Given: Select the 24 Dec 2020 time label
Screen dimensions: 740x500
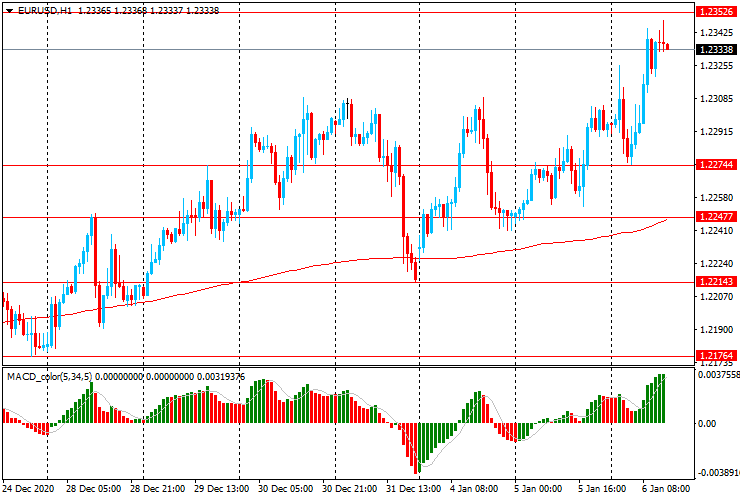Looking at the screenshot, I should 28,488.
